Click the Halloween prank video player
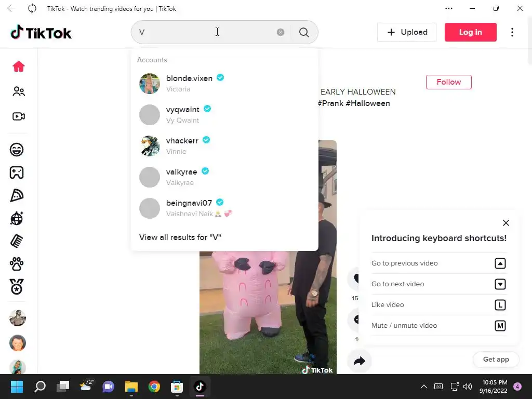Image resolution: width=532 pixels, height=399 pixels. pyautogui.click(x=268, y=312)
